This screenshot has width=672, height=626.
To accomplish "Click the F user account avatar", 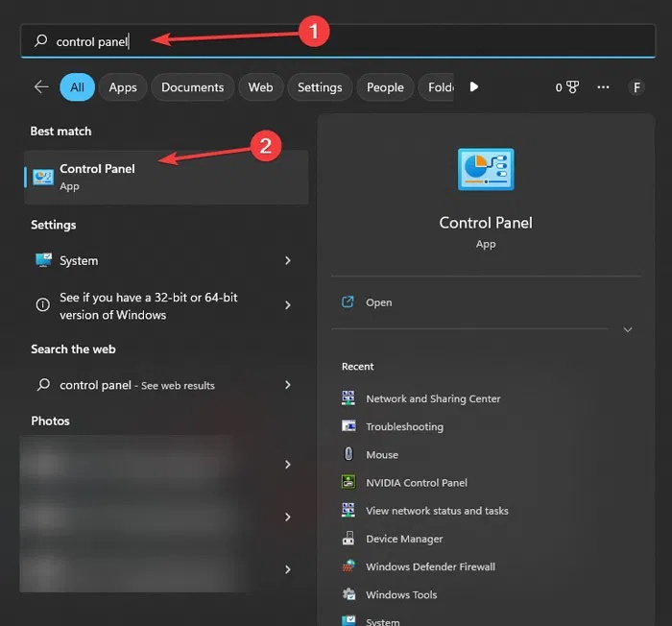I will pyautogui.click(x=636, y=87).
